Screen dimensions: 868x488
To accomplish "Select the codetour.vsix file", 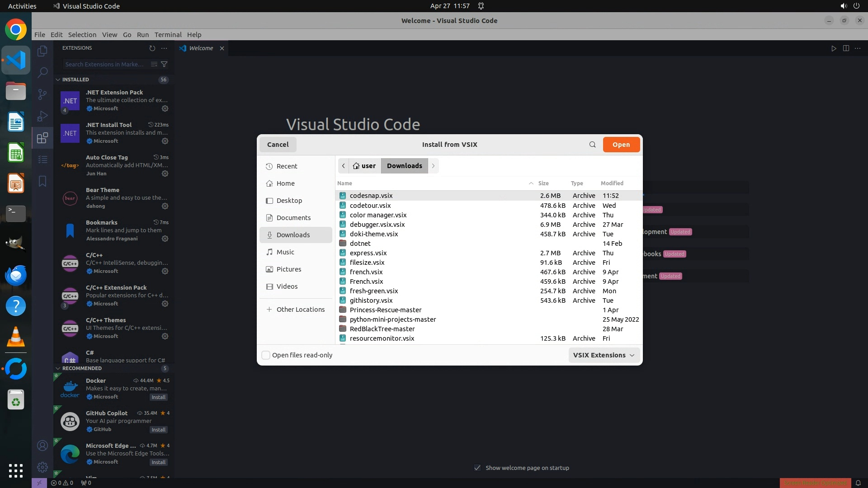I will pyautogui.click(x=370, y=206).
